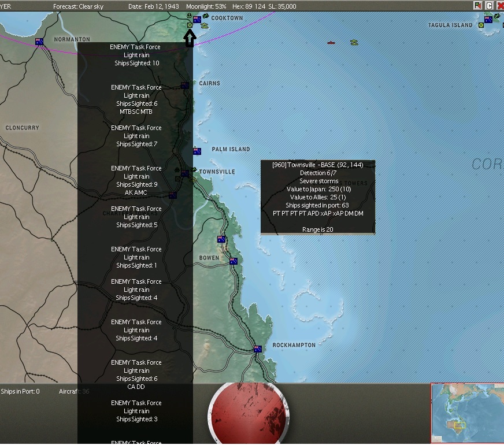Select the land unit box at Townsville
This screenshot has width=504, height=445.
coord(177,179)
